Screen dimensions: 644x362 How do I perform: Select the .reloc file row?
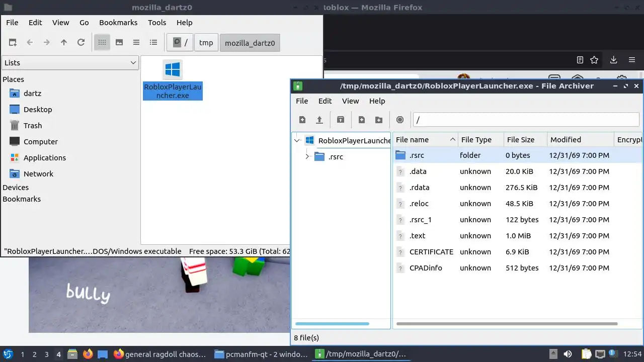518,204
